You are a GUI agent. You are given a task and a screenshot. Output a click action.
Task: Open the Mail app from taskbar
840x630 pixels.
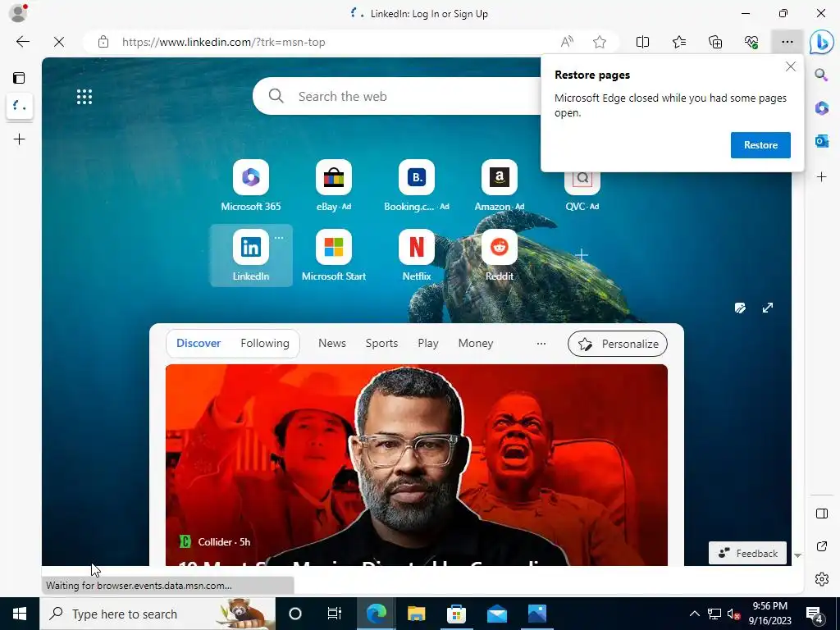pyautogui.click(x=496, y=614)
